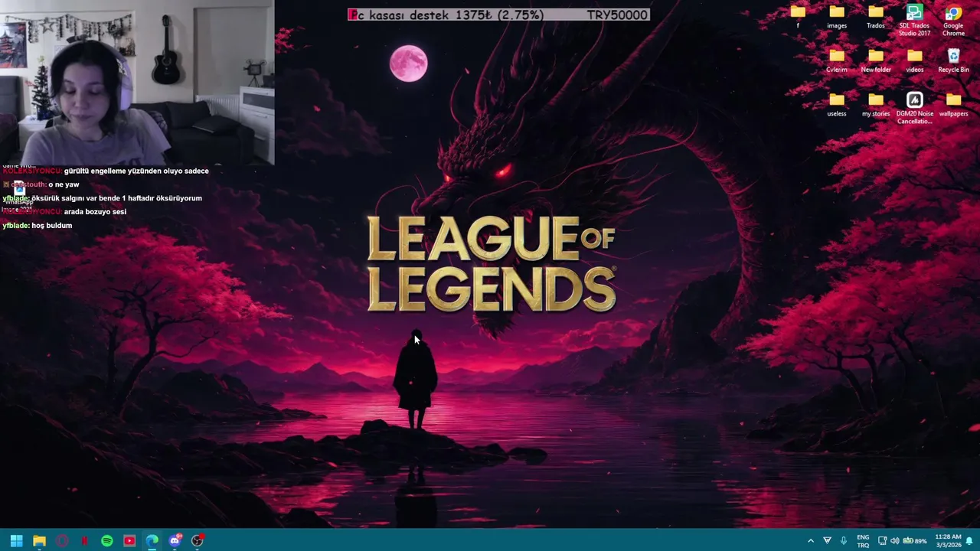980x551 pixels.
Task: Click the battery 89% indicator
Action: tap(915, 541)
